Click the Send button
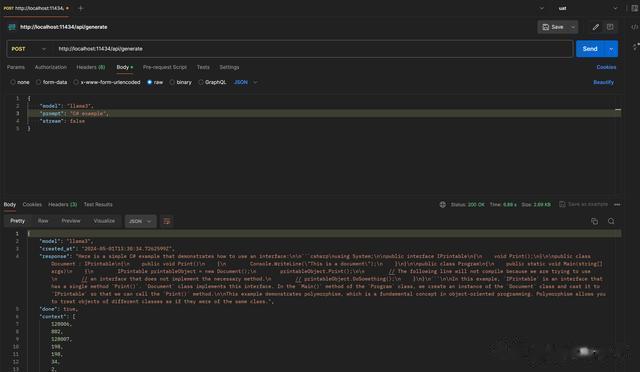 (x=590, y=49)
